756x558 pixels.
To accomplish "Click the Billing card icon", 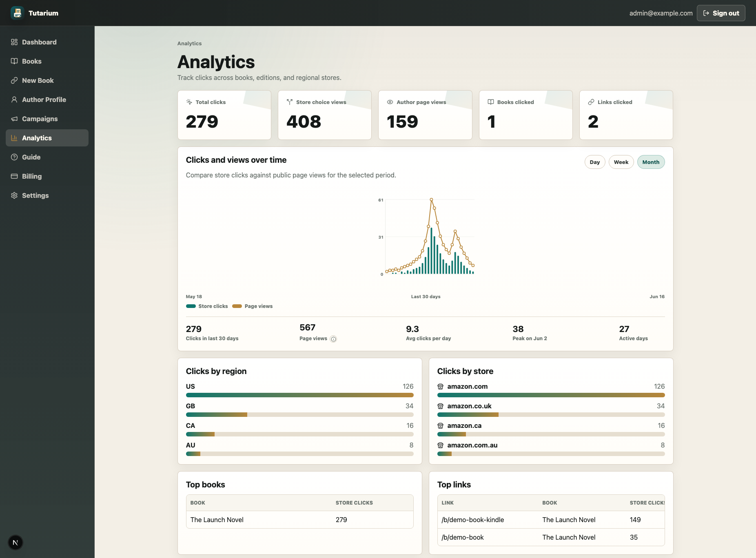I will (x=14, y=176).
